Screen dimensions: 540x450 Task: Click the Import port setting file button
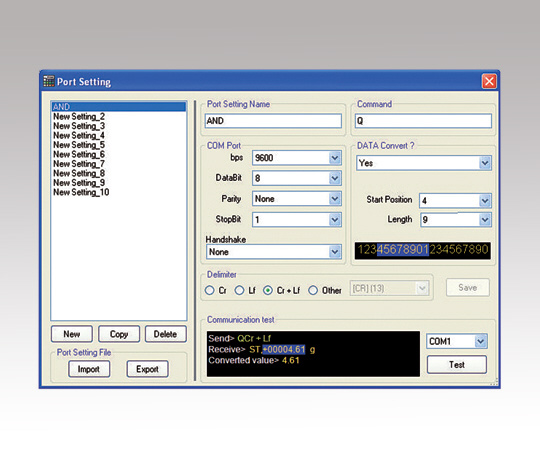(89, 369)
